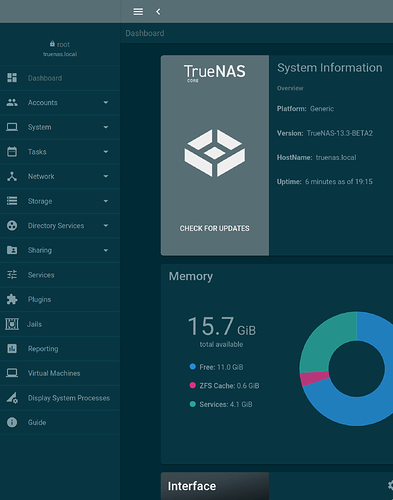
Task: Click the Virtual Machines laptop icon
Action: click(12, 373)
